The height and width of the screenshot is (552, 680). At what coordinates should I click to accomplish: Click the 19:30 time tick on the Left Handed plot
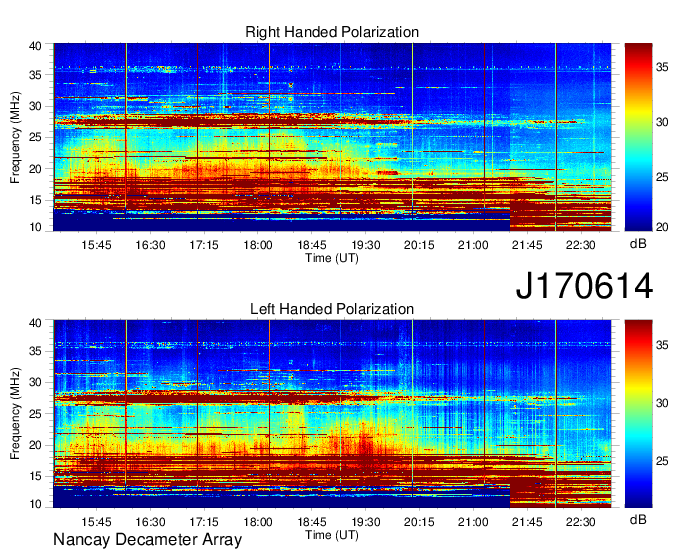pos(365,522)
